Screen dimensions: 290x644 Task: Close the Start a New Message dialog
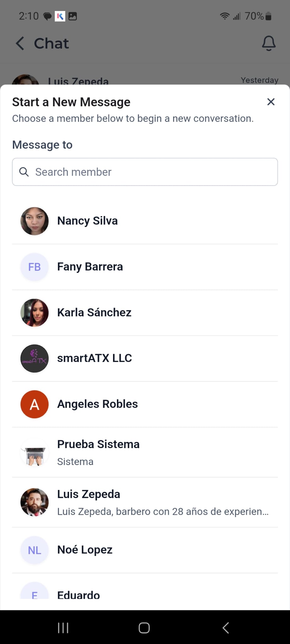tap(271, 102)
